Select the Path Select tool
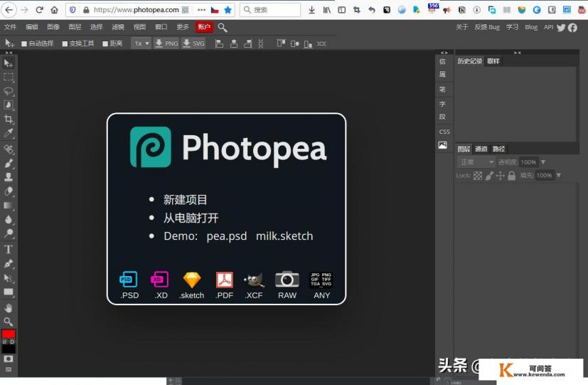This screenshot has height=385, width=588. click(x=9, y=278)
